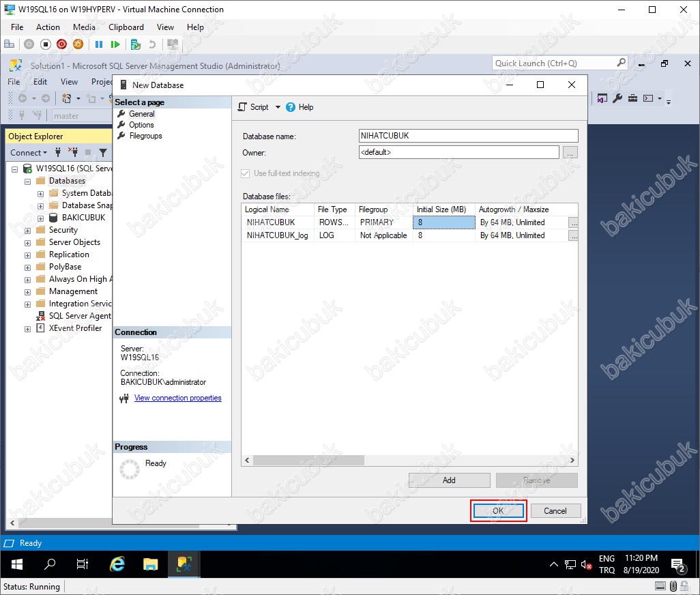Open the Toolbox briefcase icon in SSMS toolbar

[632, 98]
